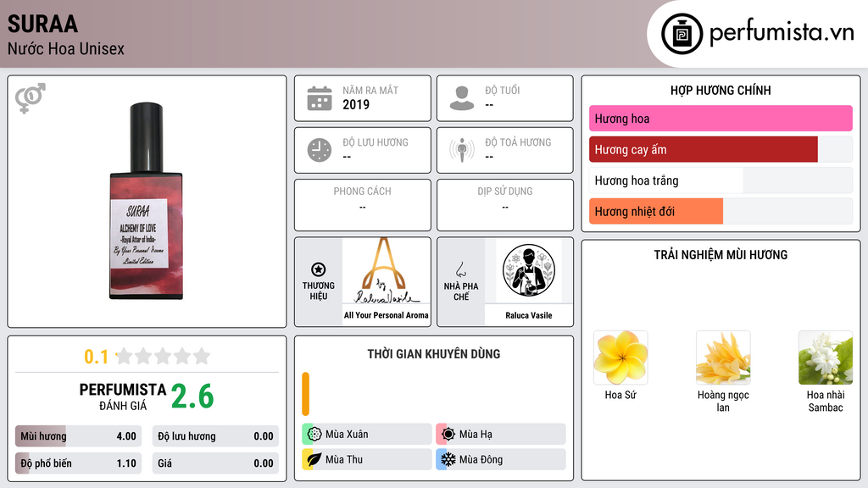Click the Độ phổ biến 1.10 score bar
Viewport: 868px width, 488px height.
pos(78,463)
